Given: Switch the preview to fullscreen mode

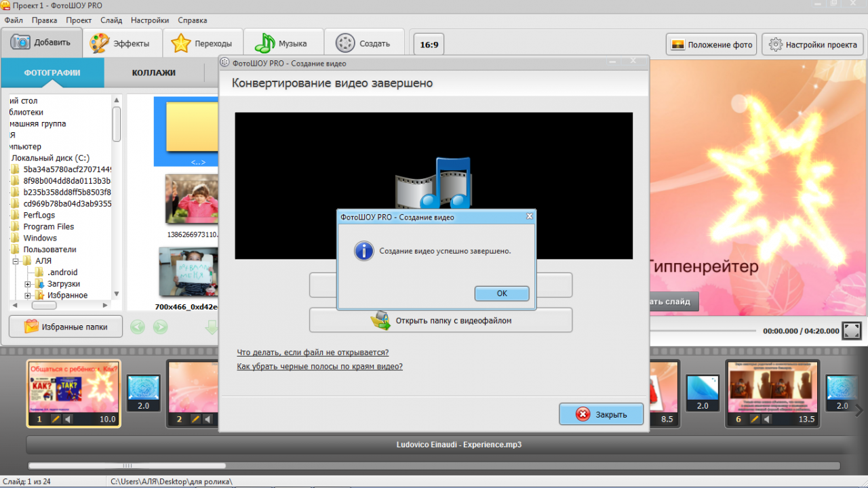Looking at the screenshot, I should click(x=852, y=331).
